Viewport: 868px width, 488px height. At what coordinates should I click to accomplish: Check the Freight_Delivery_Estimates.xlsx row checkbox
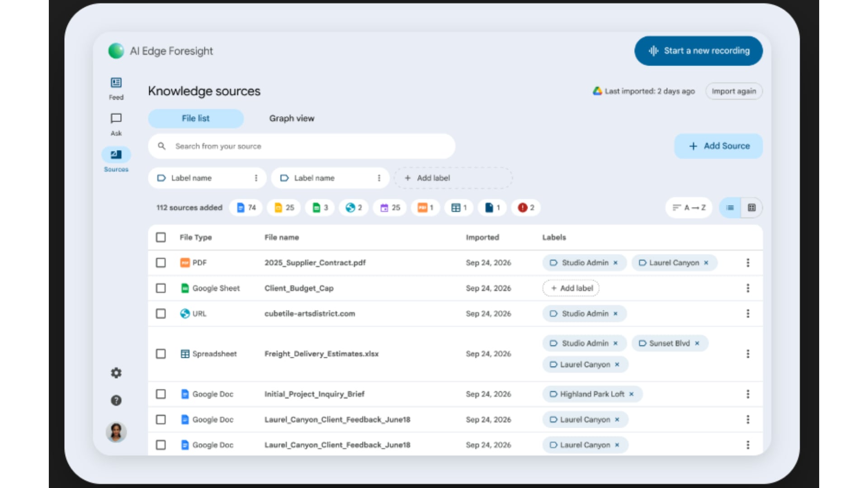(160, 354)
